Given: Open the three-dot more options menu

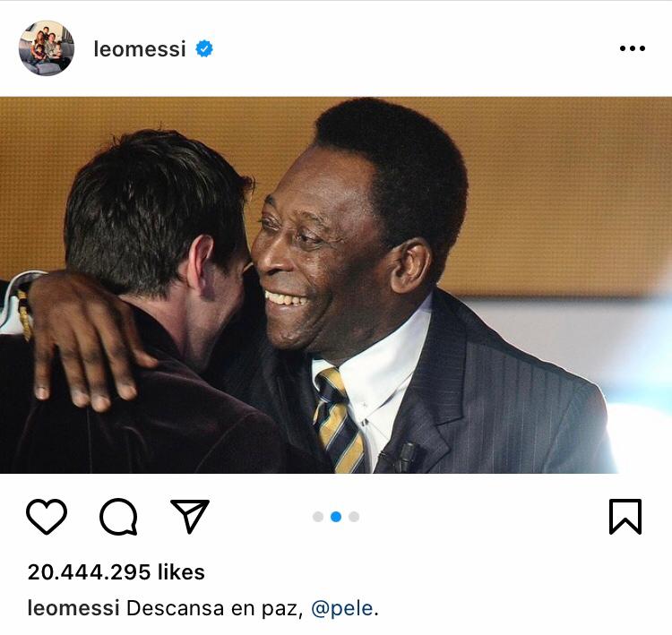Looking at the screenshot, I should (x=633, y=48).
